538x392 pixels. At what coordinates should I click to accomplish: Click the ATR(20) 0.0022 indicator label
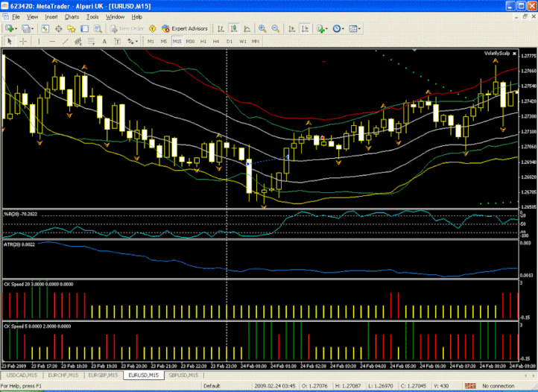coord(19,244)
